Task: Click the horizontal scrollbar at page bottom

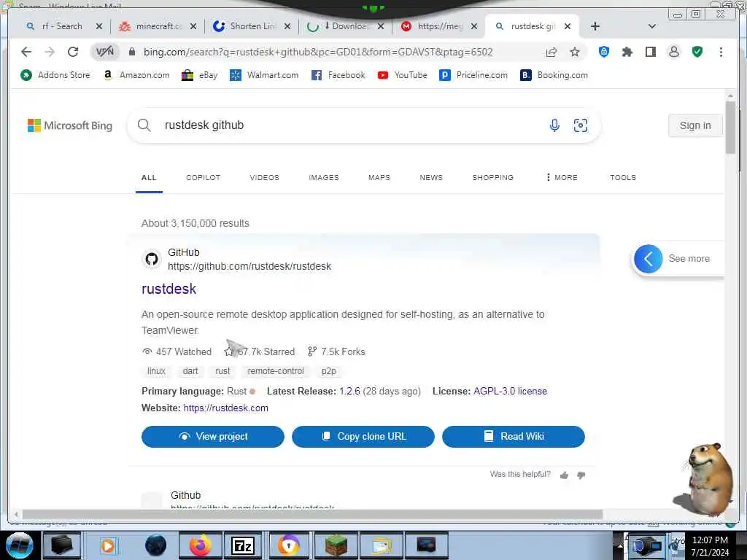Action: tap(312, 514)
